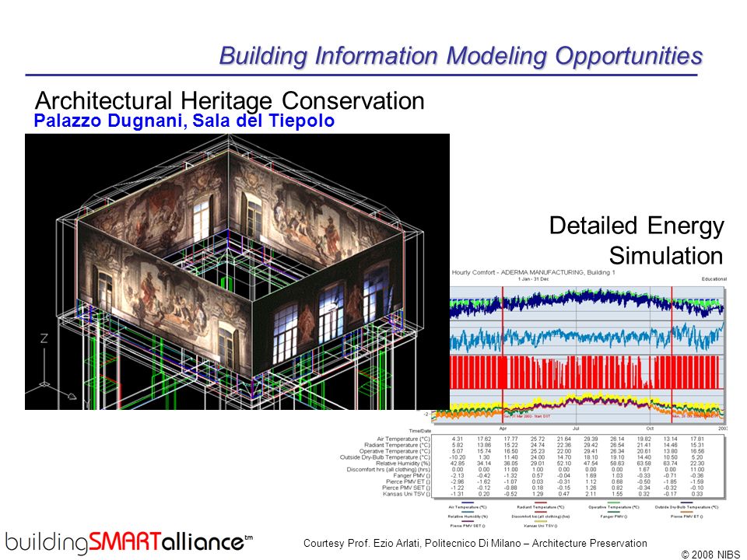This screenshot has width=747, height=560.
Task: Click the Air Temperature legend color swatch
Action: point(468,503)
